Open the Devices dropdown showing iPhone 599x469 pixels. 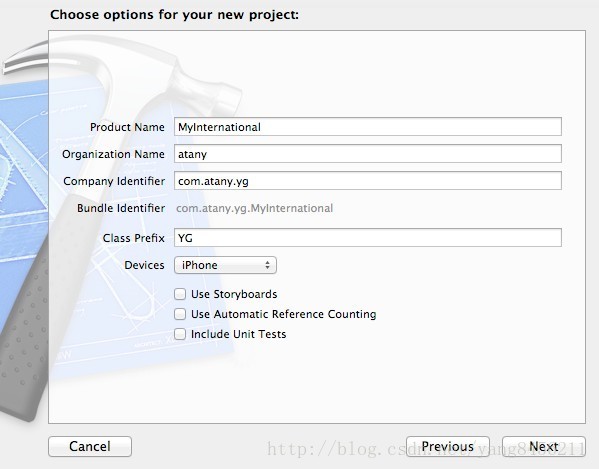[225, 265]
